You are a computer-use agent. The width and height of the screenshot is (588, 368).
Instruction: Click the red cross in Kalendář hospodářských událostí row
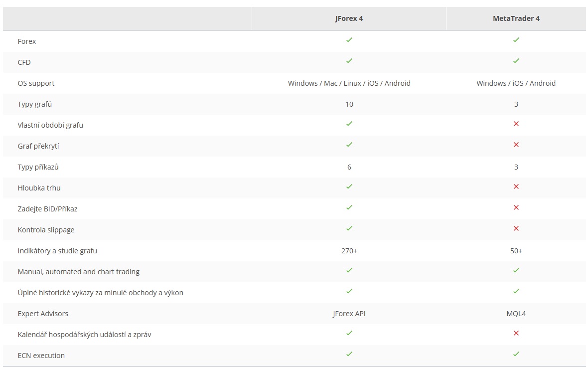pyautogui.click(x=516, y=333)
